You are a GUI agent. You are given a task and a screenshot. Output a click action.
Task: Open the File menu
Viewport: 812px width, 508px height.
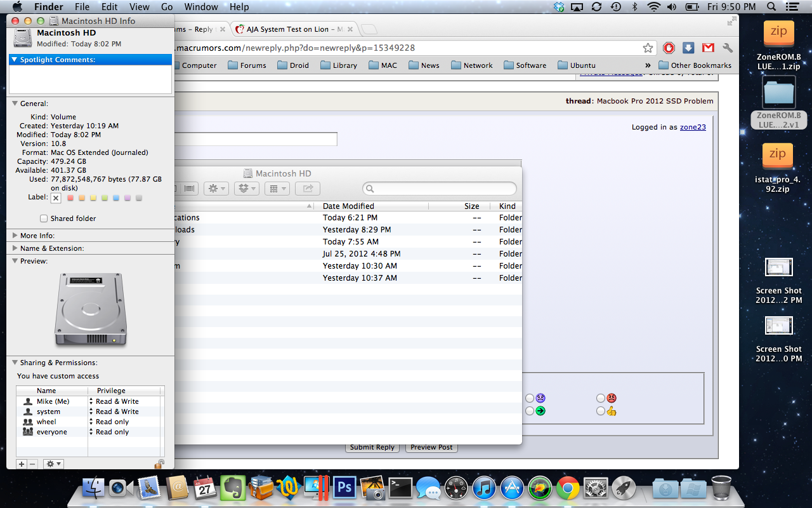click(x=82, y=7)
